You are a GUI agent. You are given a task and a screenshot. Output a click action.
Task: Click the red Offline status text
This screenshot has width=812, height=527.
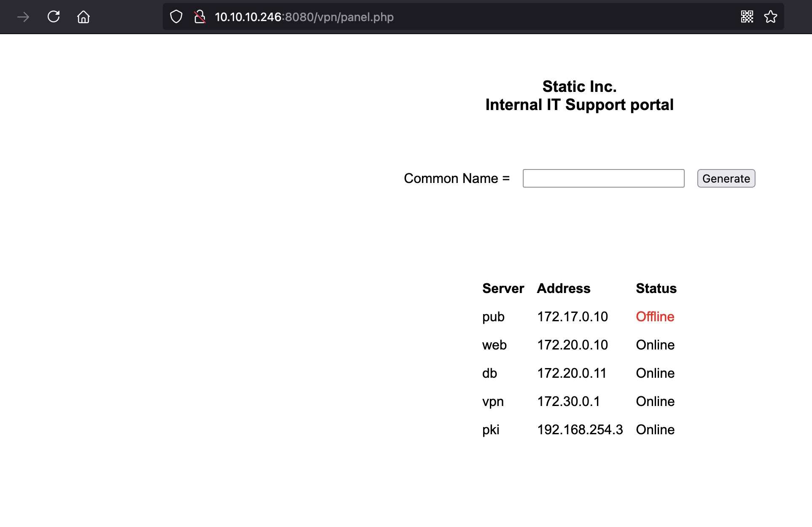(655, 317)
